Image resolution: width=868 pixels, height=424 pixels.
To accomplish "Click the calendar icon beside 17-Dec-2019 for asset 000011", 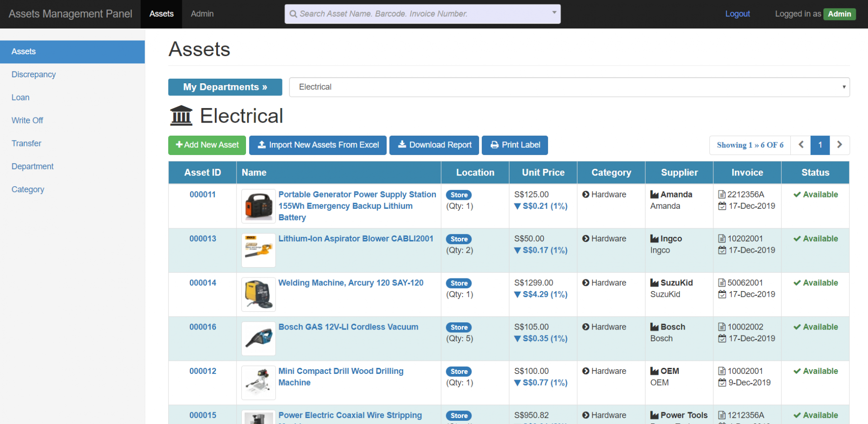I will [x=722, y=206].
